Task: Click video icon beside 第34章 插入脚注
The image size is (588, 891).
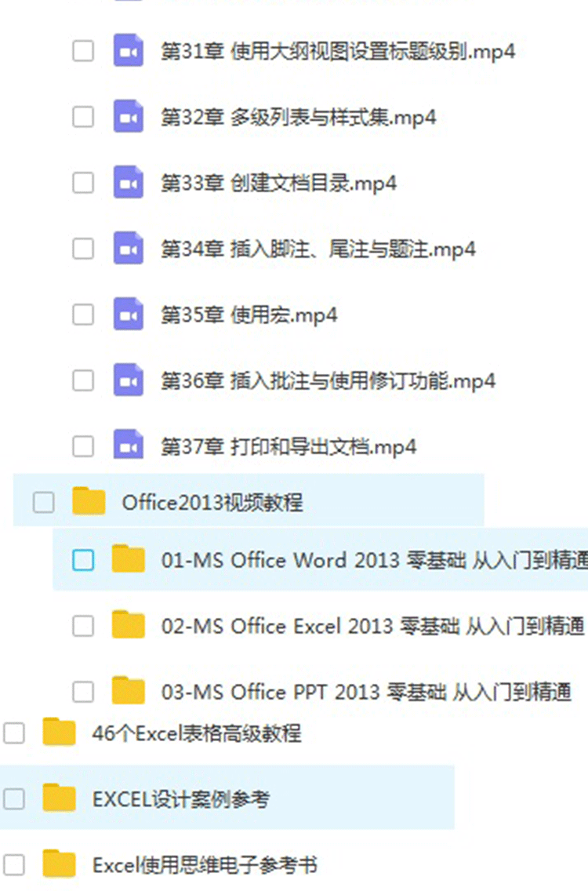Action: [x=128, y=249]
